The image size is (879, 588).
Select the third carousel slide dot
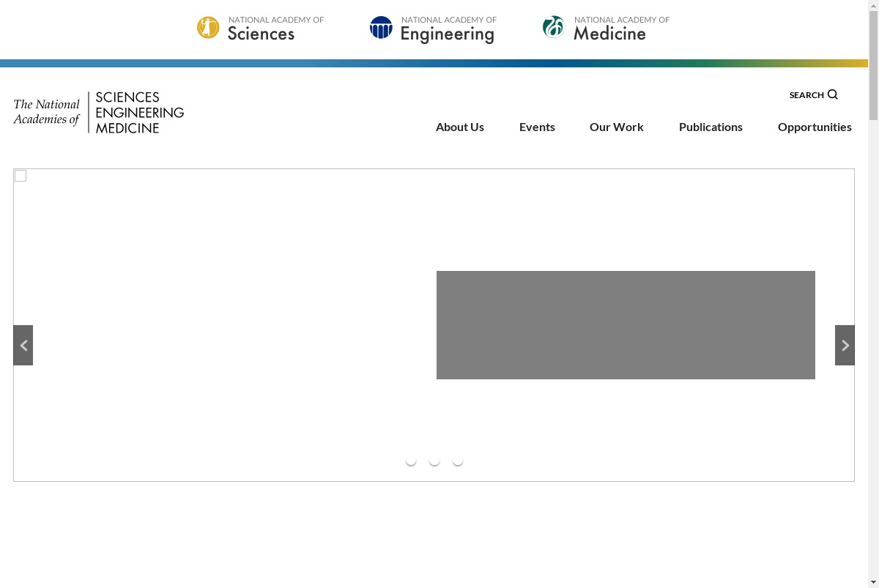click(458, 460)
